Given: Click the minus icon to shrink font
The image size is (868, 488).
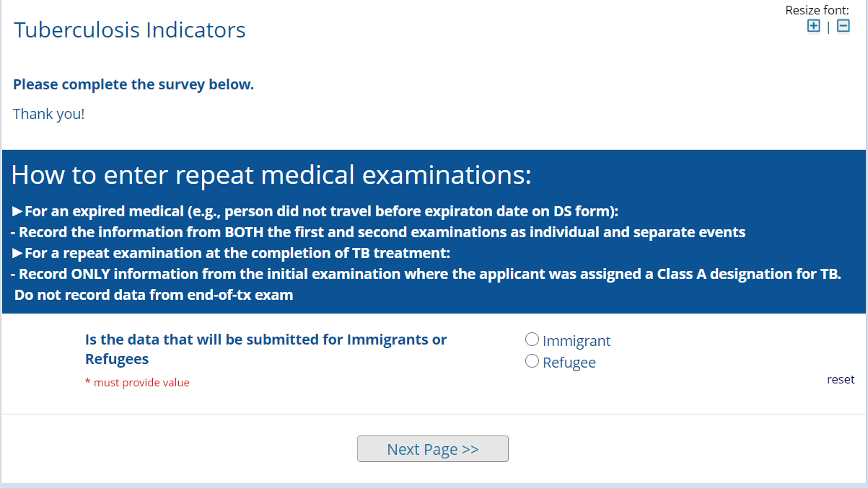Looking at the screenshot, I should [x=843, y=27].
